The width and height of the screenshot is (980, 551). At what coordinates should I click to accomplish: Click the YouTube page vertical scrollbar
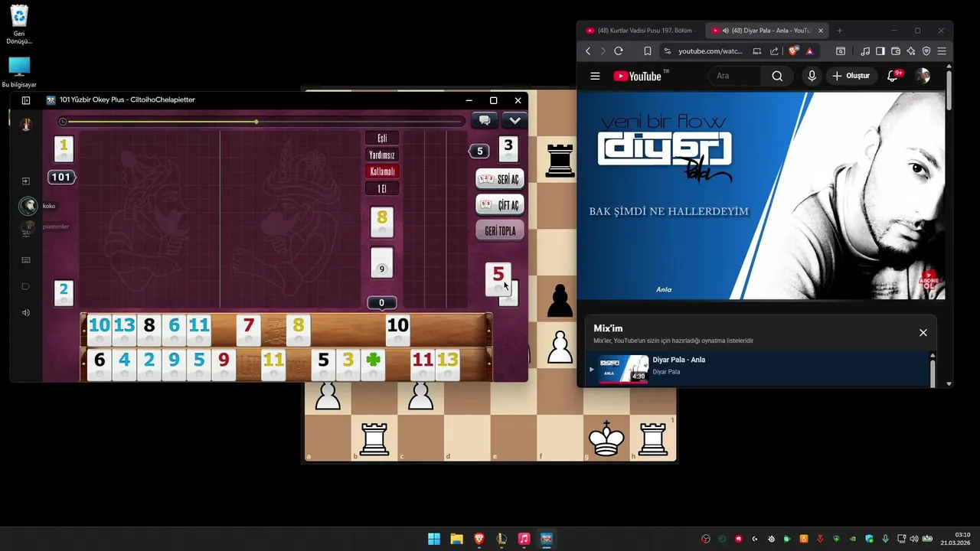click(x=949, y=90)
